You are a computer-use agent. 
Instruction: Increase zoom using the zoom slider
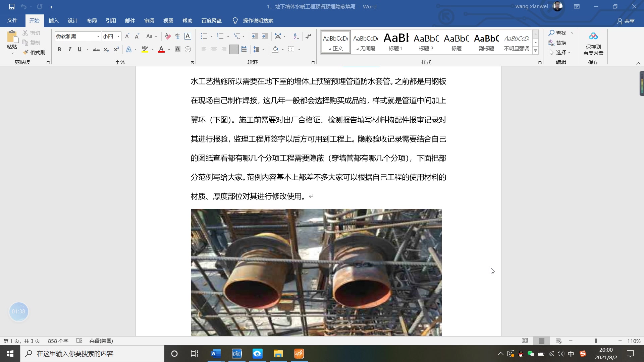point(620,341)
